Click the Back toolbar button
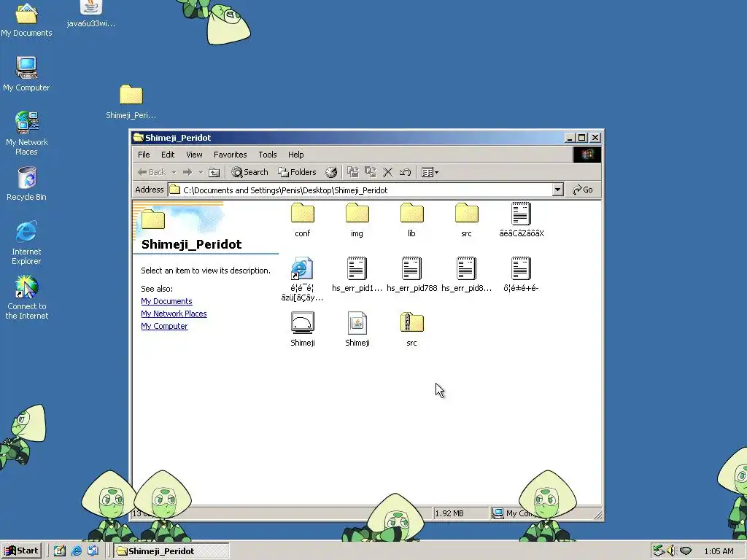747x560 pixels. [x=152, y=172]
